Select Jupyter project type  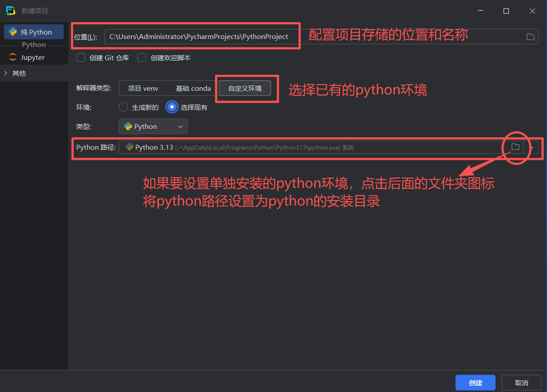click(x=34, y=58)
